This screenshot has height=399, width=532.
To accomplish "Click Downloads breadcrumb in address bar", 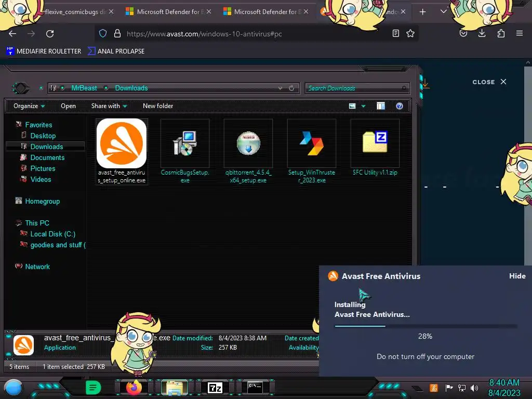I will tap(131, 88).
